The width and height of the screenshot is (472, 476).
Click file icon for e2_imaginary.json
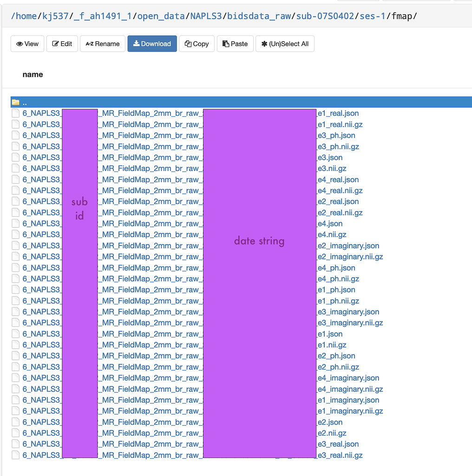click(16, 246)
